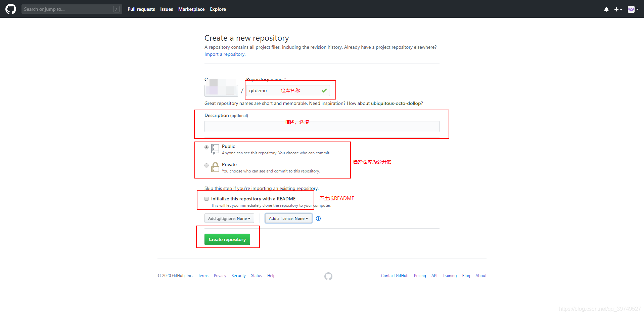Click the Description (optional) label
Screen dimensions: 644x315
[x=226, y=115]
